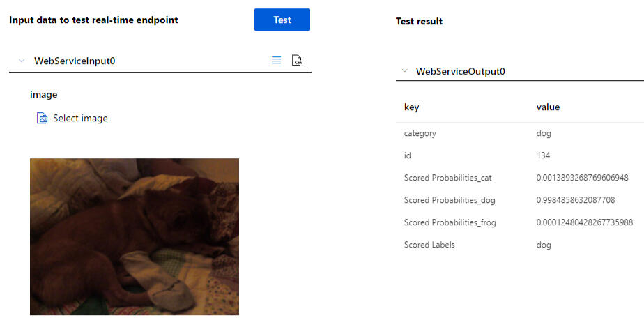Select the Scored Probabilities_dog value 0.998
The image size is (644, 327).
575,200
